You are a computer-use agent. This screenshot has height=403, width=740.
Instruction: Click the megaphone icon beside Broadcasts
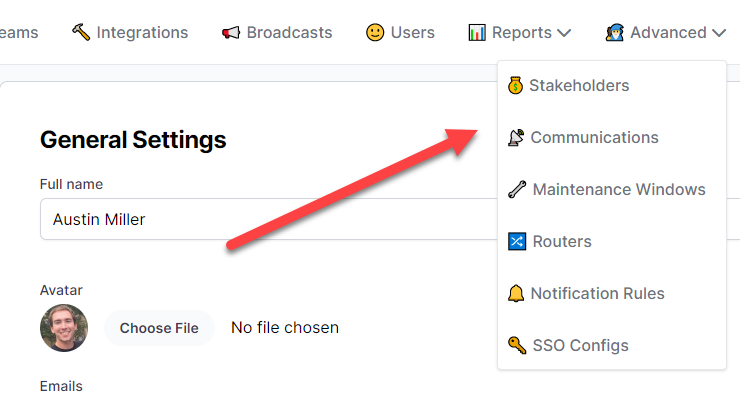231,32
